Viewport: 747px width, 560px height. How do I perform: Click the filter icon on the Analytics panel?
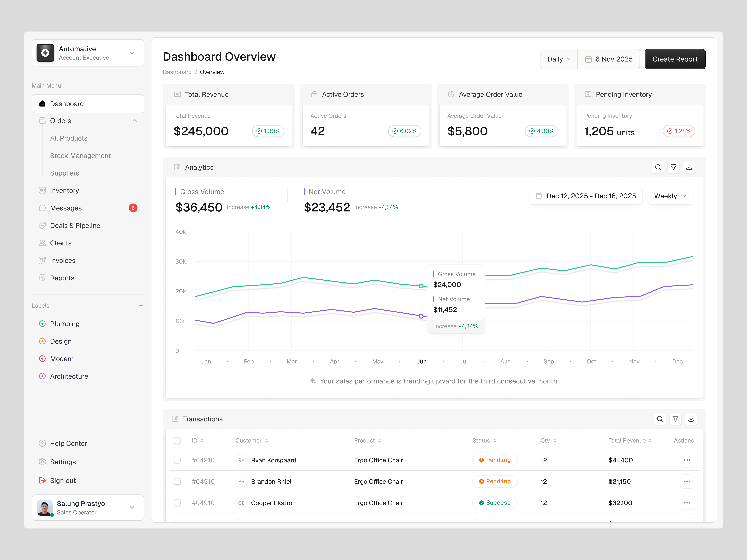(x=673, y=167)
